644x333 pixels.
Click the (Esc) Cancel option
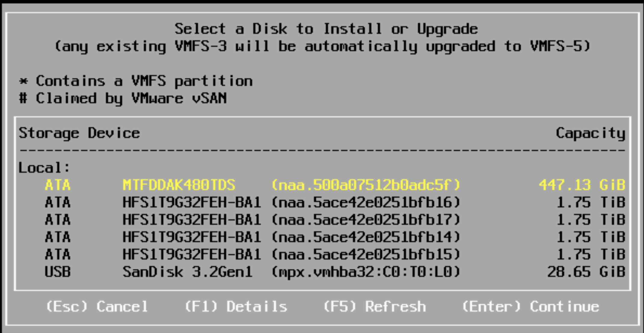(x=97, y=307)
